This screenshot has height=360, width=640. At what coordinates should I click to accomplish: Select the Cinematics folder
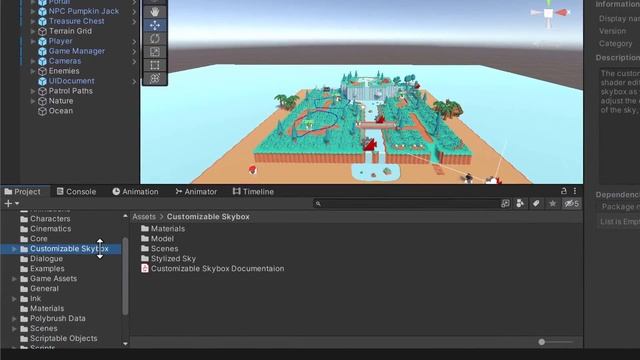(51, 229)
